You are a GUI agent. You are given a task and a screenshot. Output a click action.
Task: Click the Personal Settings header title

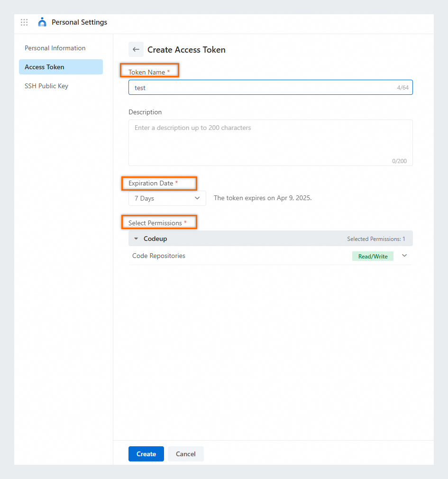point(79,22)
